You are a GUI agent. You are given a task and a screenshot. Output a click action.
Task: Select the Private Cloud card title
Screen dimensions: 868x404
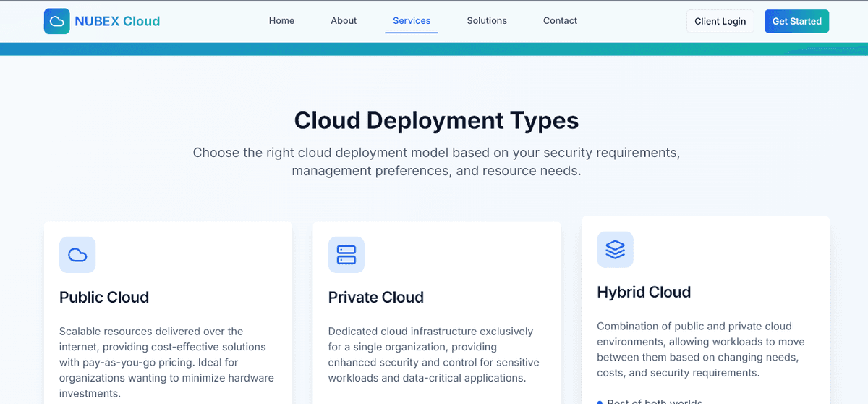(x=376, y=297)
